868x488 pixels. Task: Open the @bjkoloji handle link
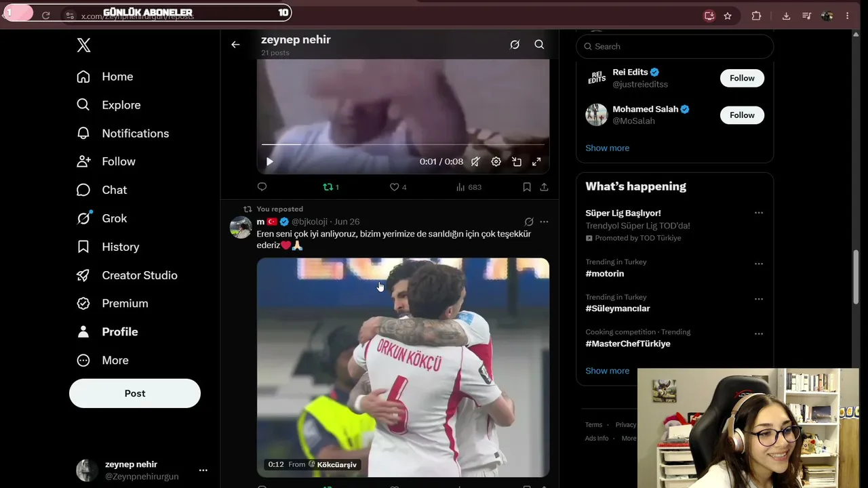pyautogui.click(x=310, y=222)
